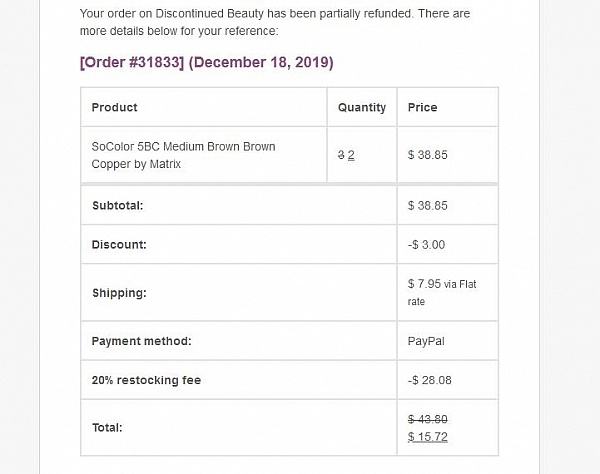Click the discount value -$ 3.00
The width and height of the screenshot is (600, 474).
click(x=426, y=245)
